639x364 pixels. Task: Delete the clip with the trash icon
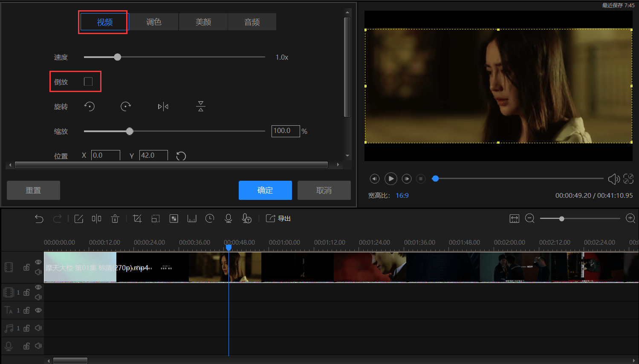[115, 219]
